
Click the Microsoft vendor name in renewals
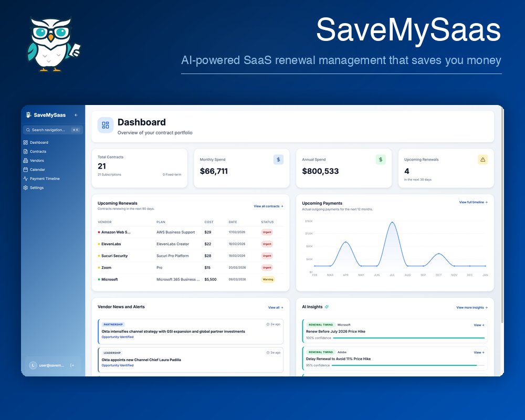pyautogui.click(x=110, y=279)
